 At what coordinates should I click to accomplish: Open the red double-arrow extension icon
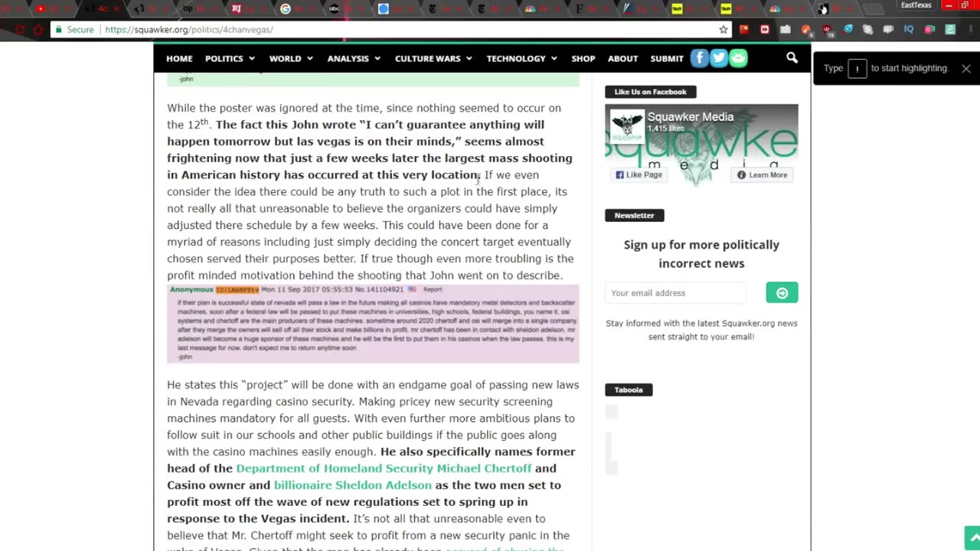pos(764,30)
